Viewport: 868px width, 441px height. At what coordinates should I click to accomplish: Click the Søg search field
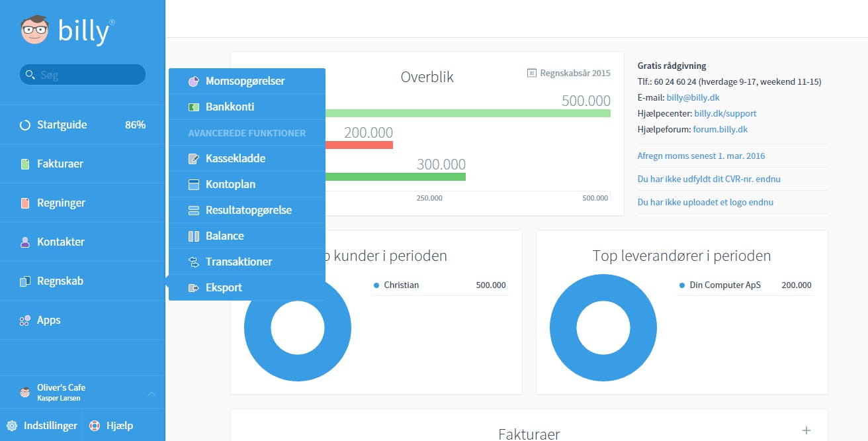point(83,75)
